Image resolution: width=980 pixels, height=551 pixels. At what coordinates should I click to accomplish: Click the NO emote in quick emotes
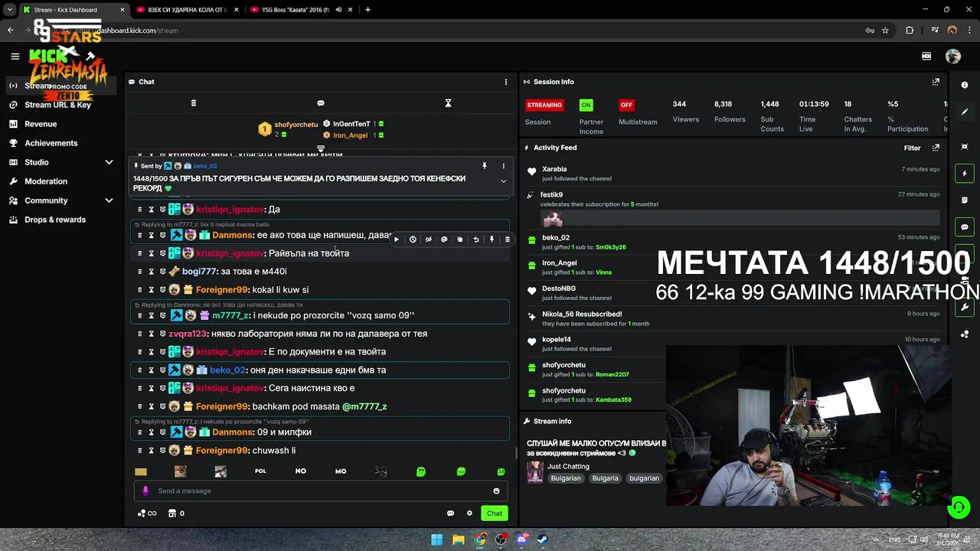pyautogui.click(x=301, y=471)
